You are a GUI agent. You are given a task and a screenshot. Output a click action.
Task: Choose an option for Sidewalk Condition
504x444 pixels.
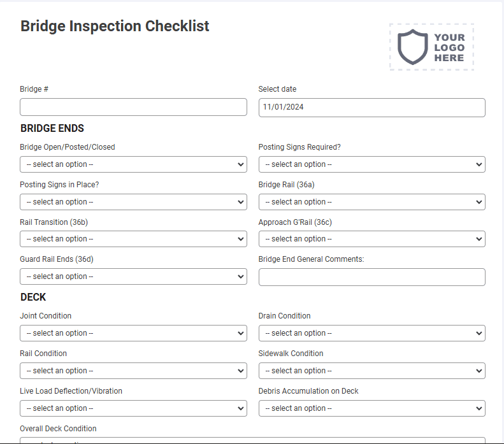[x=372, y=371]
